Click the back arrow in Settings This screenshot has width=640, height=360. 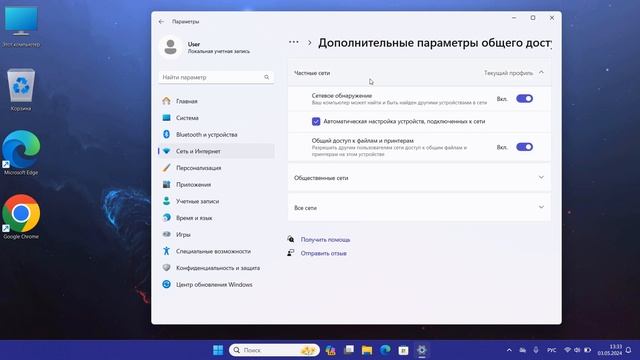[x=161, y=22]
